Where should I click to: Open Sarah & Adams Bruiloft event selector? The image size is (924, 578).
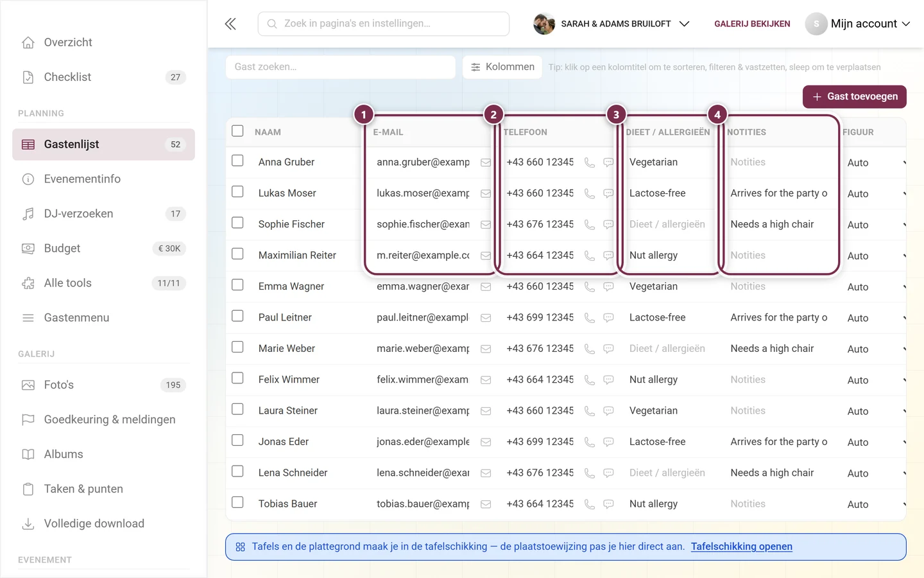612,24
